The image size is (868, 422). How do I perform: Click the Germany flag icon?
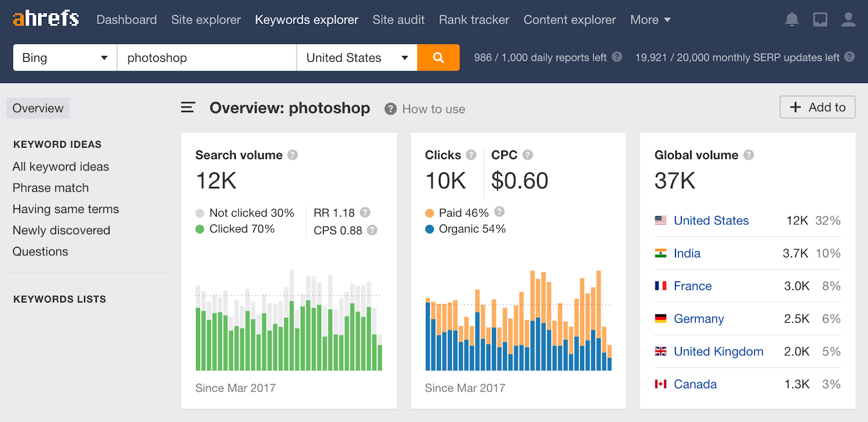[x=661, y=318]
